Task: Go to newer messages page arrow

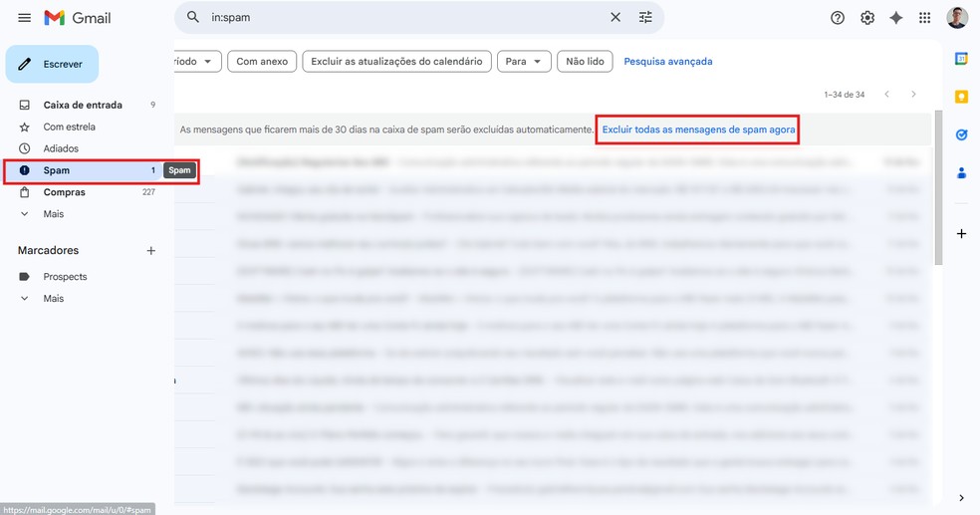Action: tap(886, 95)
